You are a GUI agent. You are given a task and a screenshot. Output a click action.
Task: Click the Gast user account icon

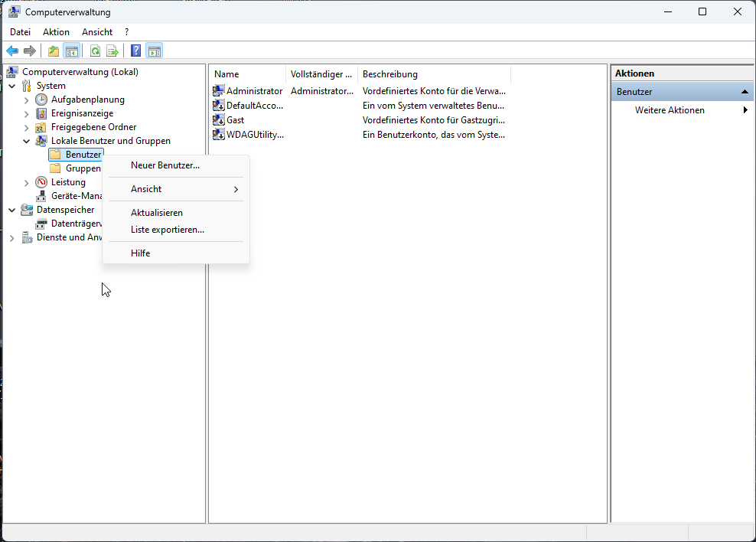pyautogui.click(x=218, y=120)
